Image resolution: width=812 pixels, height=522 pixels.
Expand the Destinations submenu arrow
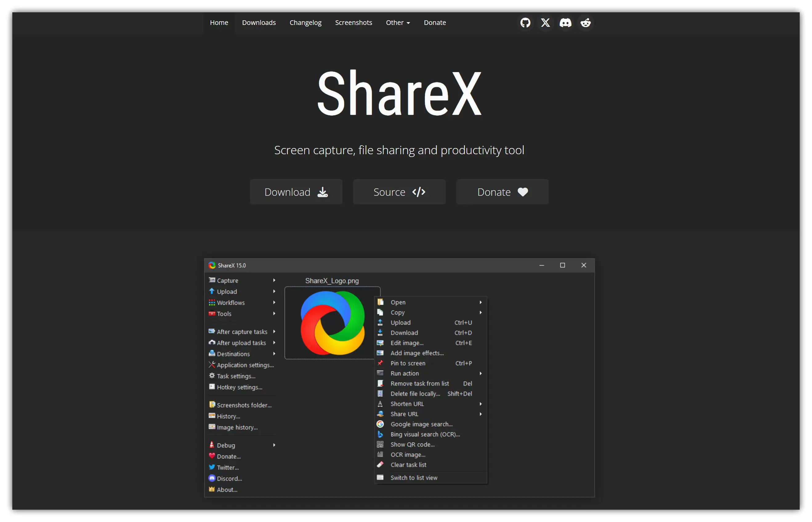274,354
